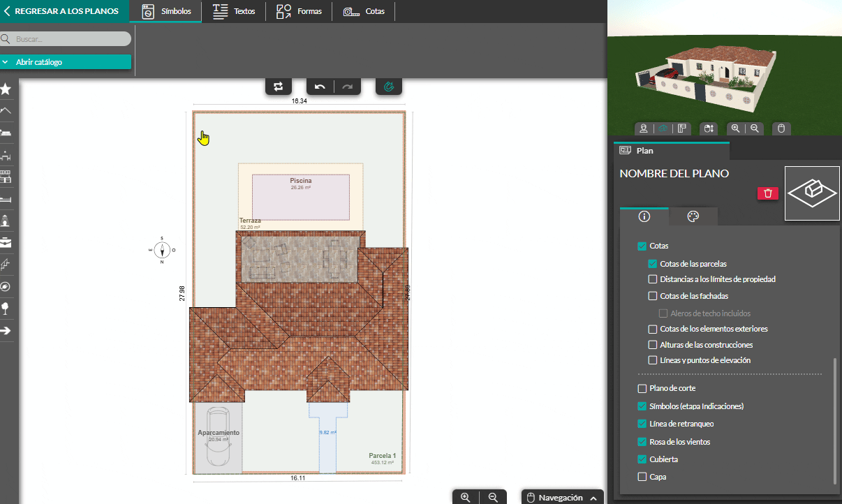Open the sofa furniture category
The image size is (842, 504).
click(6, 133)
